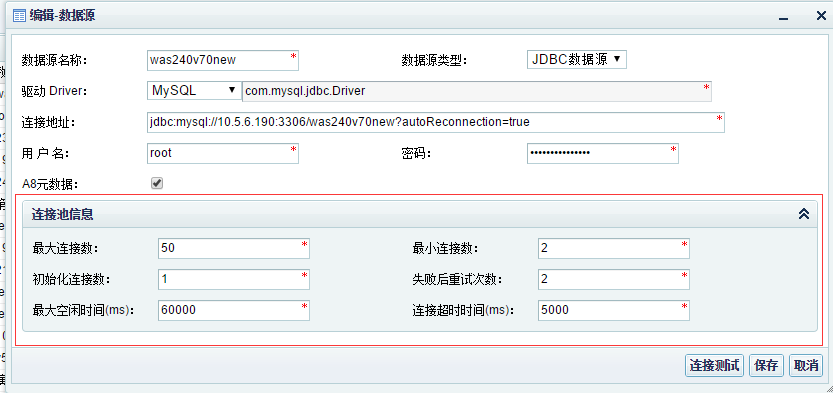Screen dimensions: 833x393
Task: Select the 用户名 root field
Action: coord(223,153)
